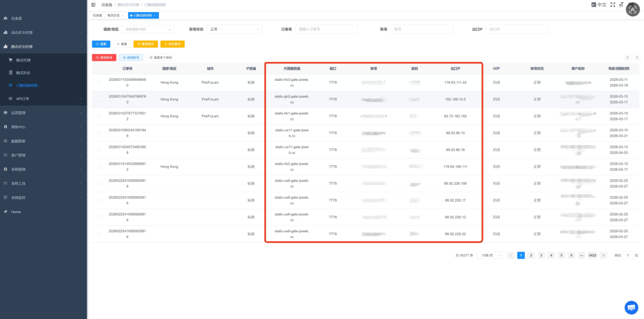644x319 pixels.
Task: Click the 运营管理 sidebar icon
Action: point(6,113)
